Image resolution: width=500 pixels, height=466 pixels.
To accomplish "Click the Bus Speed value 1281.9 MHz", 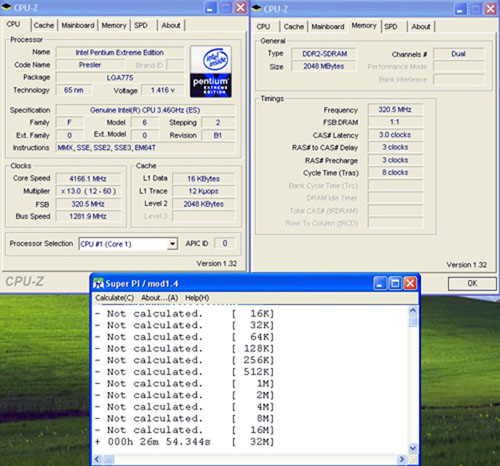I will point(88,217).
